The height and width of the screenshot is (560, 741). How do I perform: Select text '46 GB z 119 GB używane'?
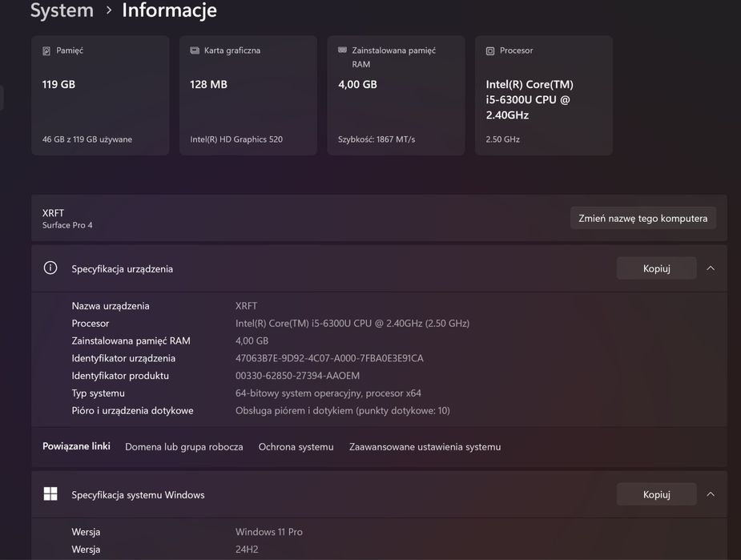click(x=87, y=139)
